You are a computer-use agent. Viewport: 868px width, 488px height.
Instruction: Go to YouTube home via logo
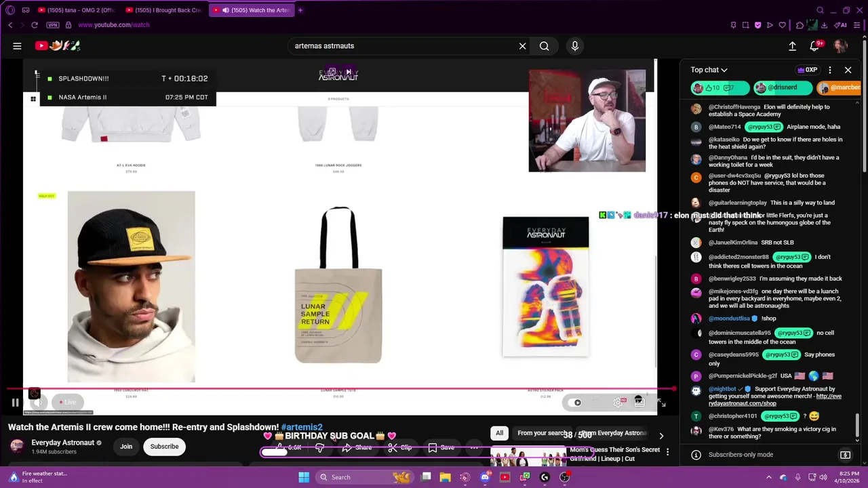pyautogui.click(x=58, y=46)
